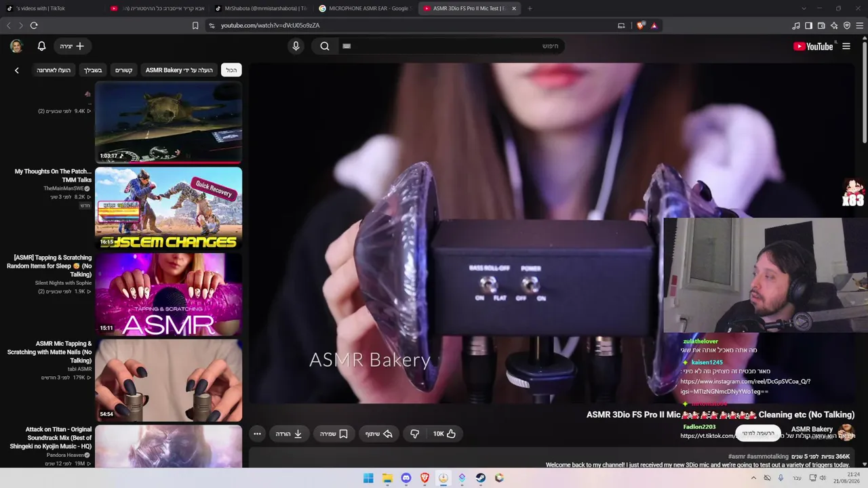Open the instagram.com reel link in chat overlay
The height and width of the screenshot is (488, 868).
pos(745,386)
